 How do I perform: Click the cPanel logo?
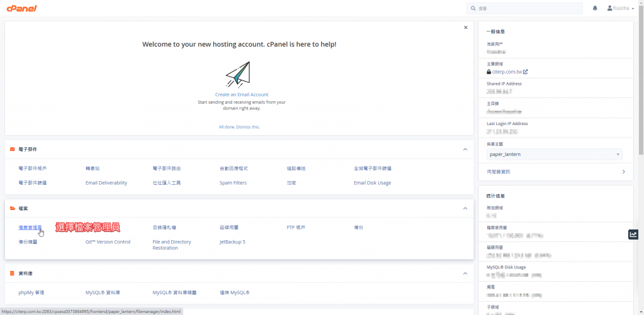(x=22, y=8)
